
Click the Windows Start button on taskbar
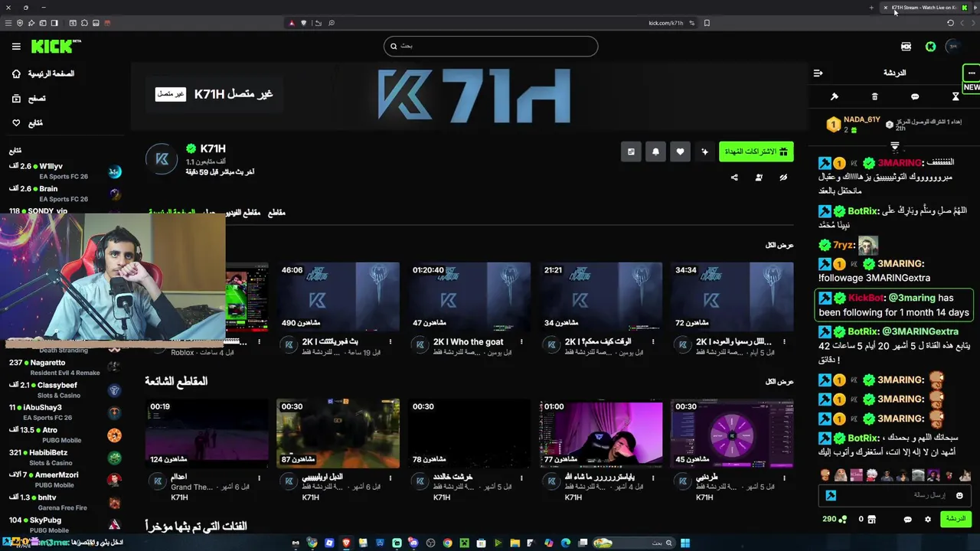685,543
